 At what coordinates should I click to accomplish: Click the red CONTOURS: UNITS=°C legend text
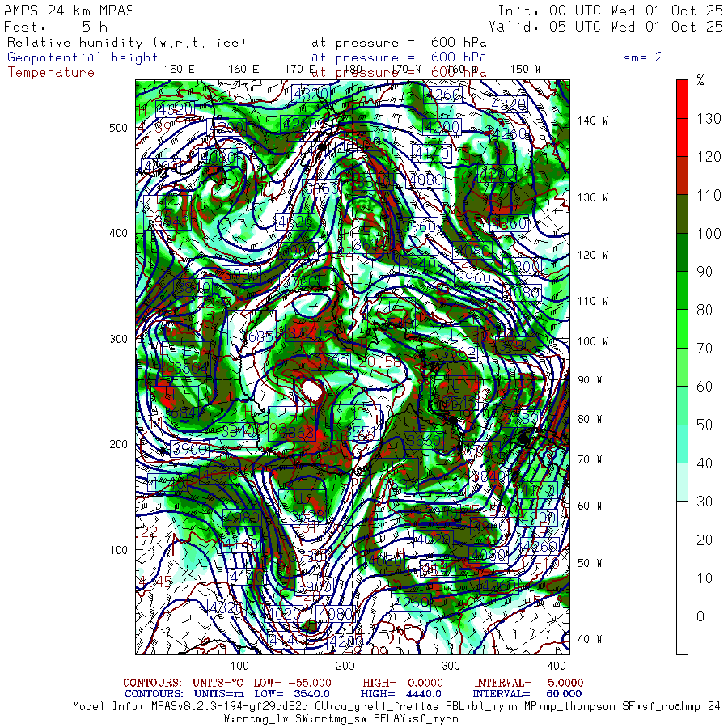pos(184,683)
